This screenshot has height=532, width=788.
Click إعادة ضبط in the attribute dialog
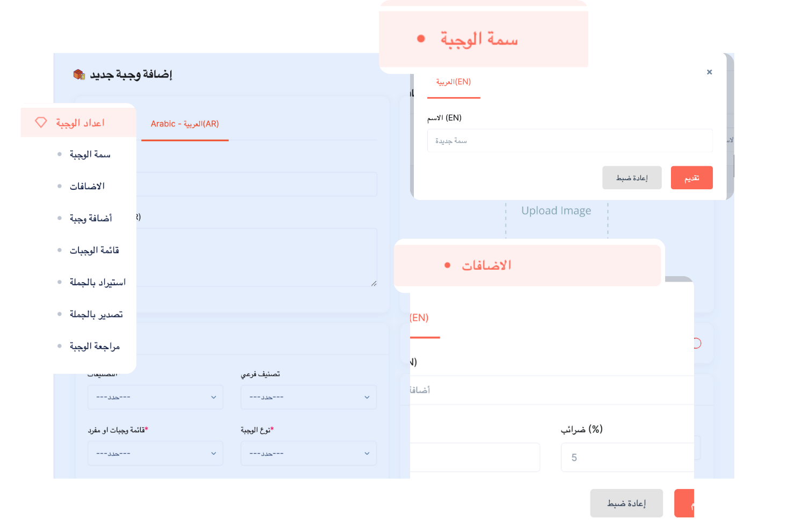click(631, 178)
